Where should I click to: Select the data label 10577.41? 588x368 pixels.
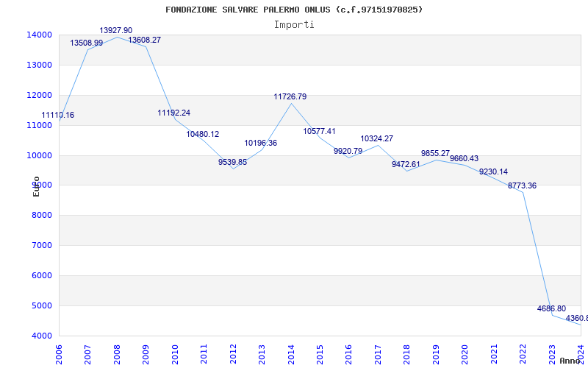point(319,131)
